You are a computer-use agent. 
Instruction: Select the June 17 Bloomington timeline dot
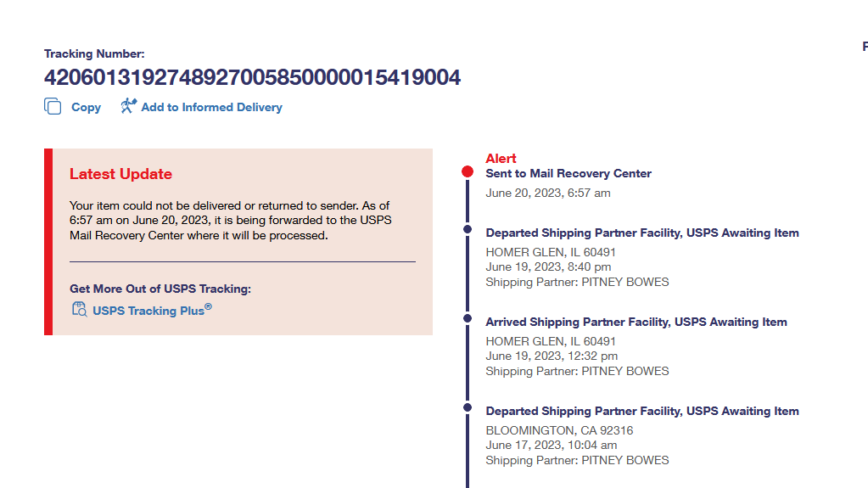[468, 407]
